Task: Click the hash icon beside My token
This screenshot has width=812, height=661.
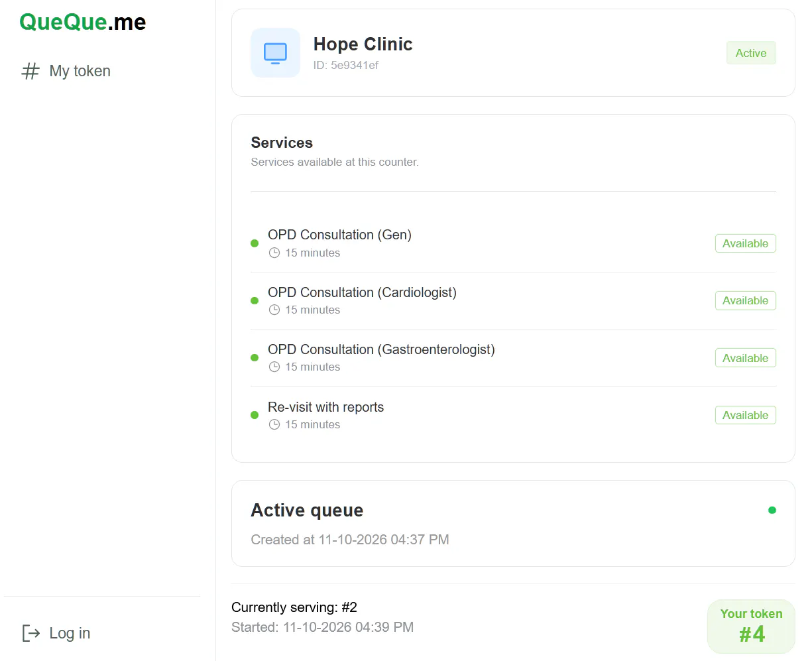Action: pos(30,71)
